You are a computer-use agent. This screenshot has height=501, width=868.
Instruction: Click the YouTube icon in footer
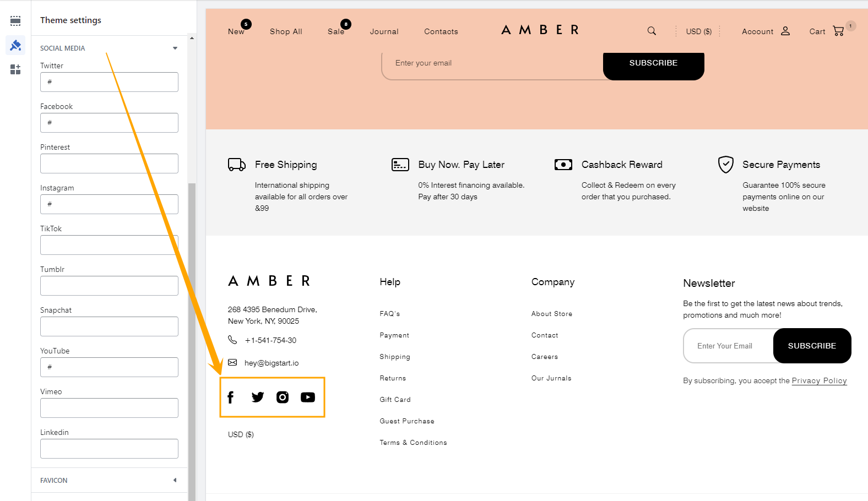coord(308,397)
